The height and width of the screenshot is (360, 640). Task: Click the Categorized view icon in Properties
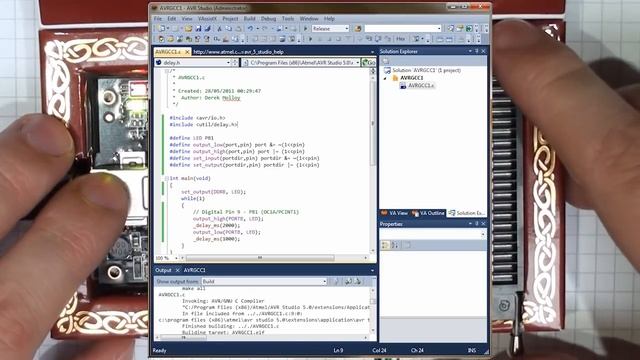pyautogui.click(x=385, y=245)
